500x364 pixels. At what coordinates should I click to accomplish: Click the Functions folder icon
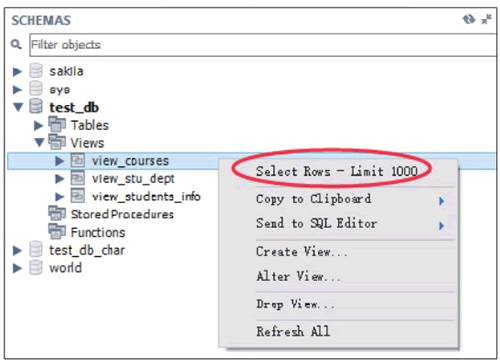click(57, 231)
